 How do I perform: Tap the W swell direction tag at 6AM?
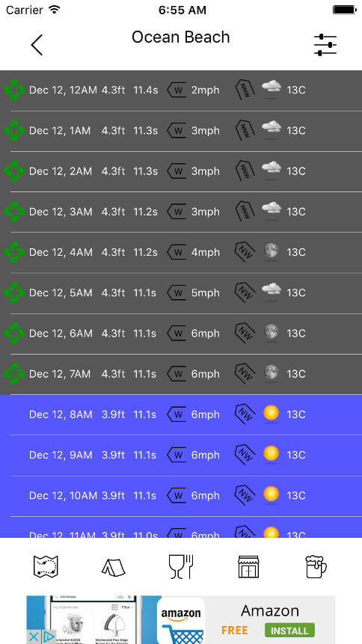click(177, 334)
